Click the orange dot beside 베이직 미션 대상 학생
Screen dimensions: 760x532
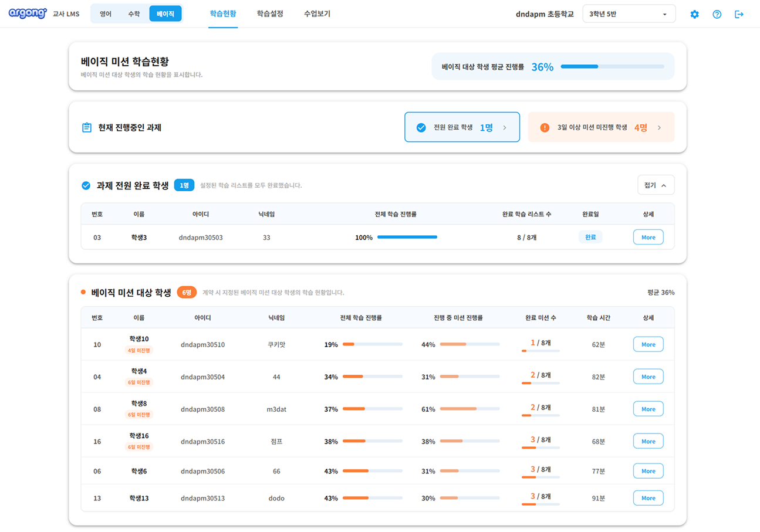click(x=83, y=292)
